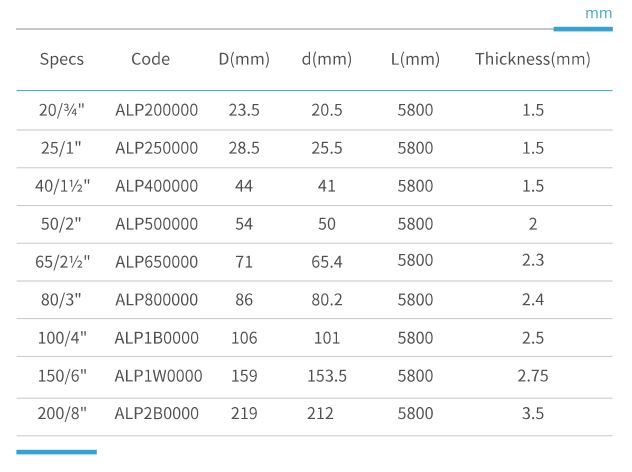Click the 2.75 thickness value
The width and height of the screenshot is (632, 472).
click(x=533, y=376)
